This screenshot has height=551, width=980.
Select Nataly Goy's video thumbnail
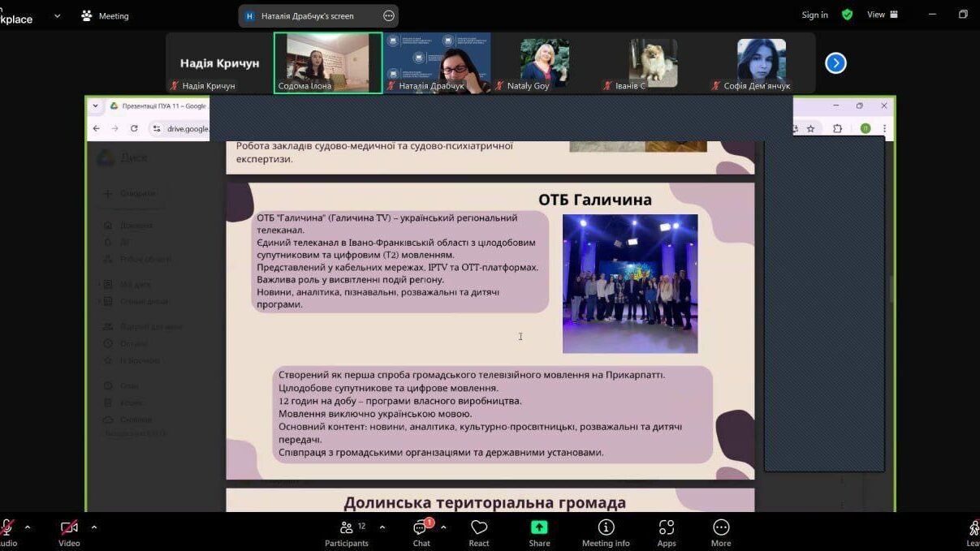coord(544,63)
